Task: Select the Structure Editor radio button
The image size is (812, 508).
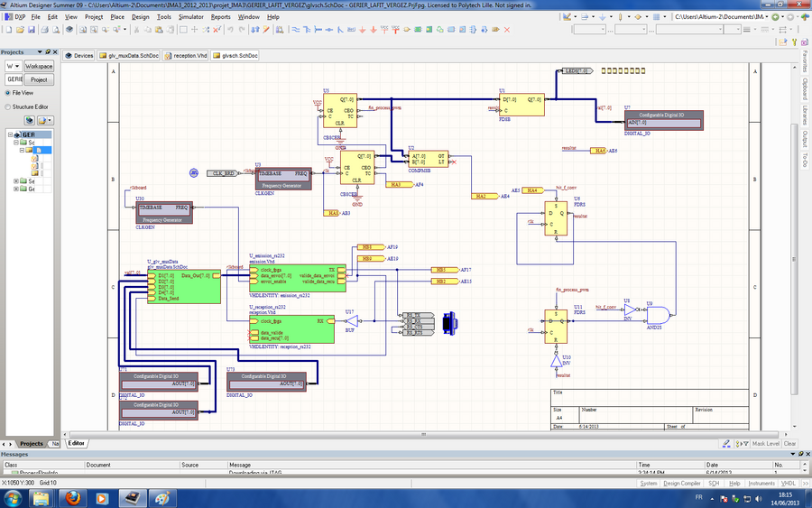Action: coord(7,106)
